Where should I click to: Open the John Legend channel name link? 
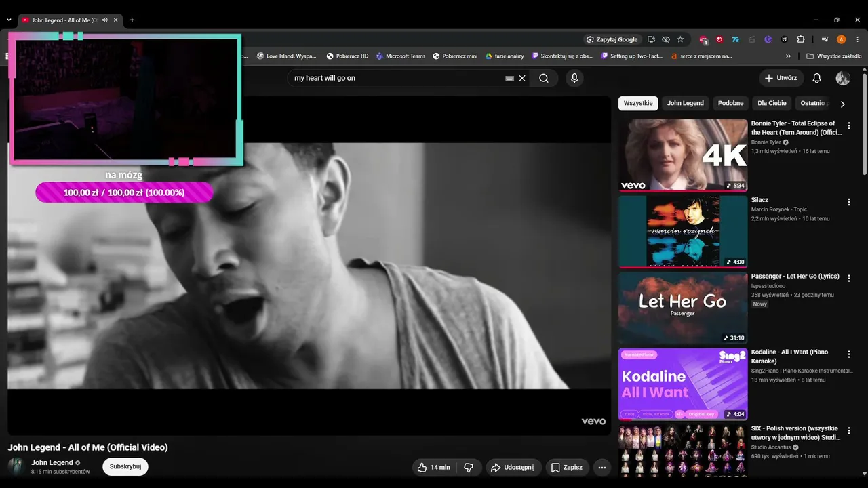coord(52,462)
